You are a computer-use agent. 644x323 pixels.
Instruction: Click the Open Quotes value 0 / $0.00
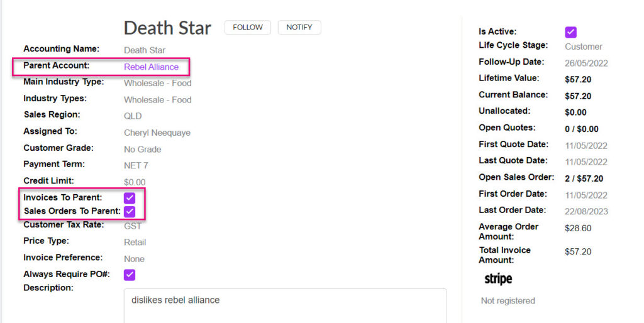[582, 129]
